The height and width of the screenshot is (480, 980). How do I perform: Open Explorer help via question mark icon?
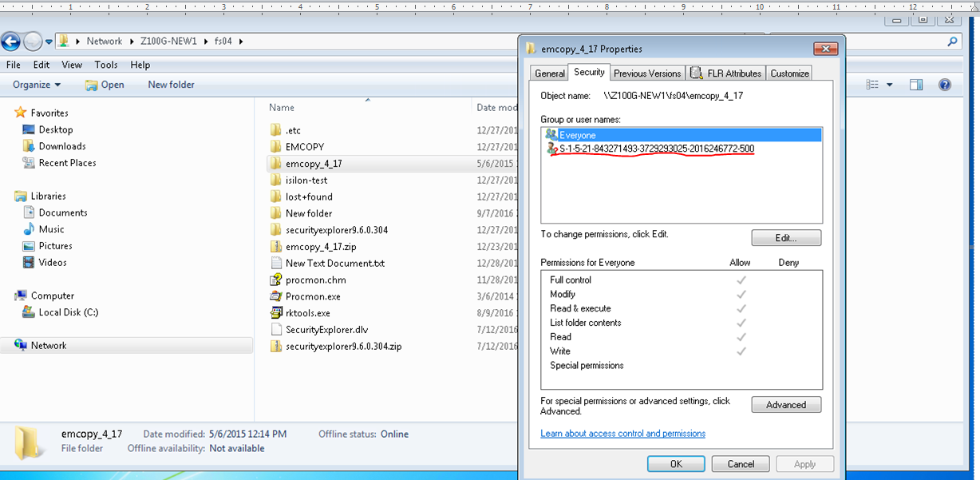pos(944,84)
